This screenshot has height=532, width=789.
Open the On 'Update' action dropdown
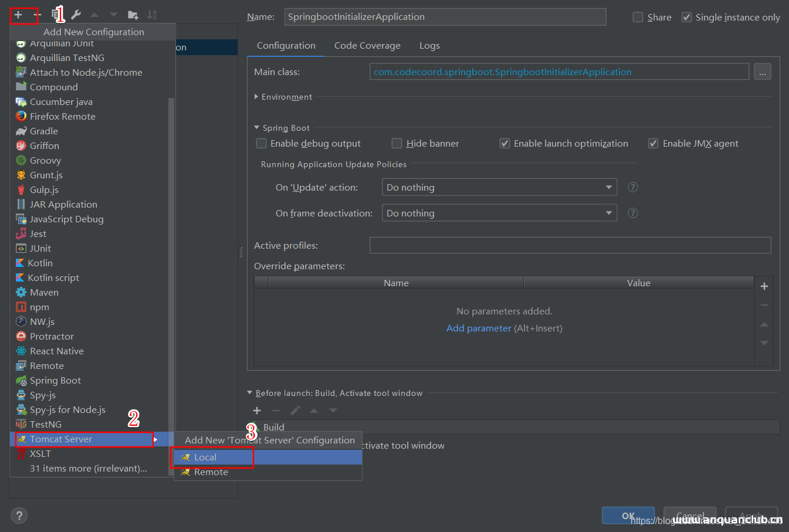[499, 188]
